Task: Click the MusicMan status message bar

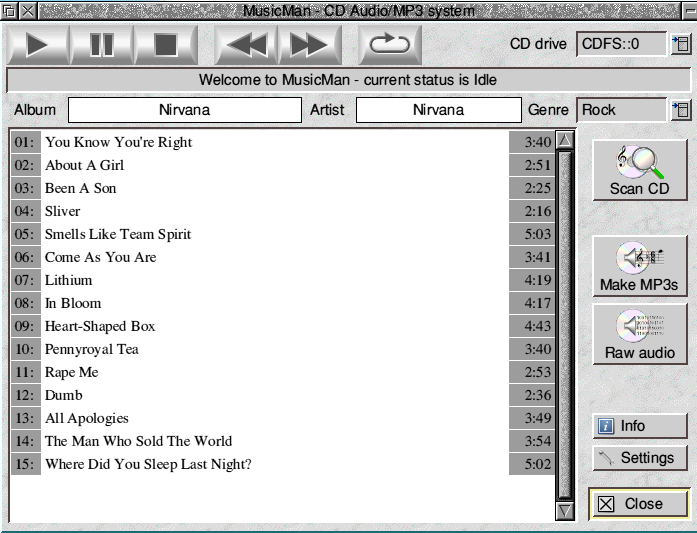Action: 348,80
